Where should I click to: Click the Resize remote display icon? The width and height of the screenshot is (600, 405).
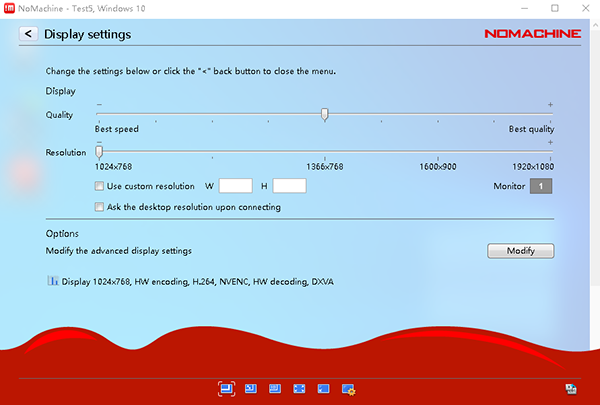[251, 388]
